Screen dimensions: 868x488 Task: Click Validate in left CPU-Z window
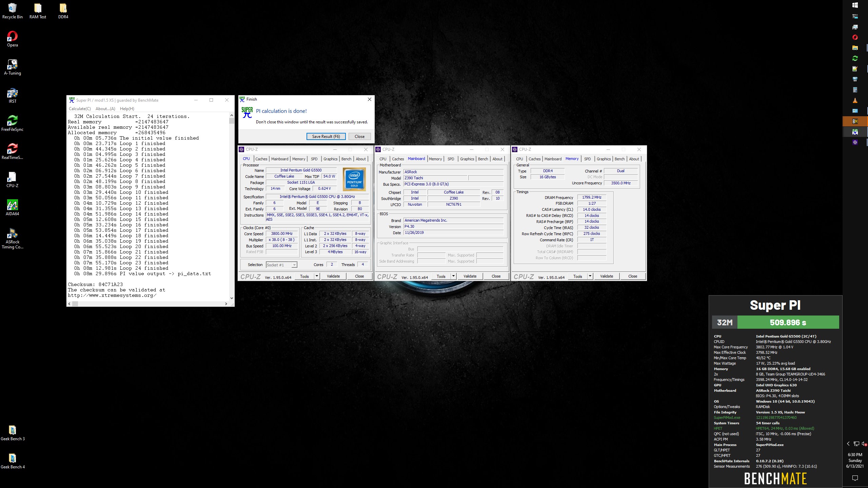[x=333, y=276]
